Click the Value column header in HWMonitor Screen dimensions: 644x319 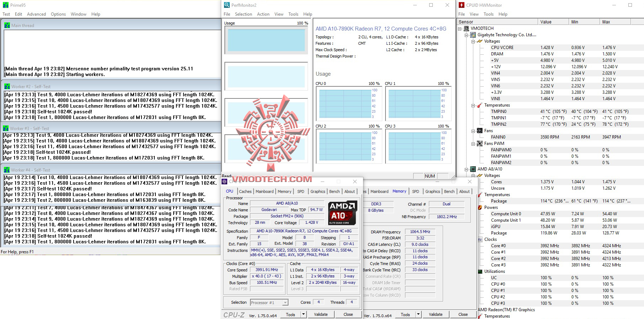click(553, 22)
